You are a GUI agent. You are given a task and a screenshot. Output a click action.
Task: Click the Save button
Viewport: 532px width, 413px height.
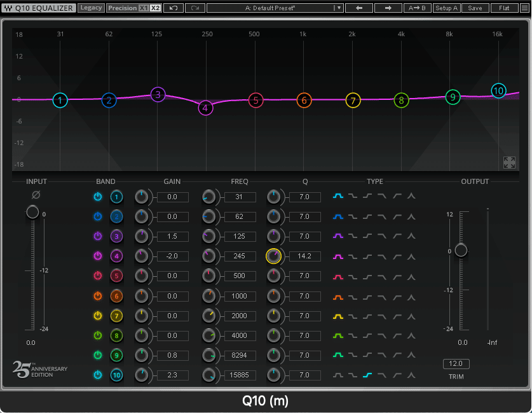click(475, 8)
